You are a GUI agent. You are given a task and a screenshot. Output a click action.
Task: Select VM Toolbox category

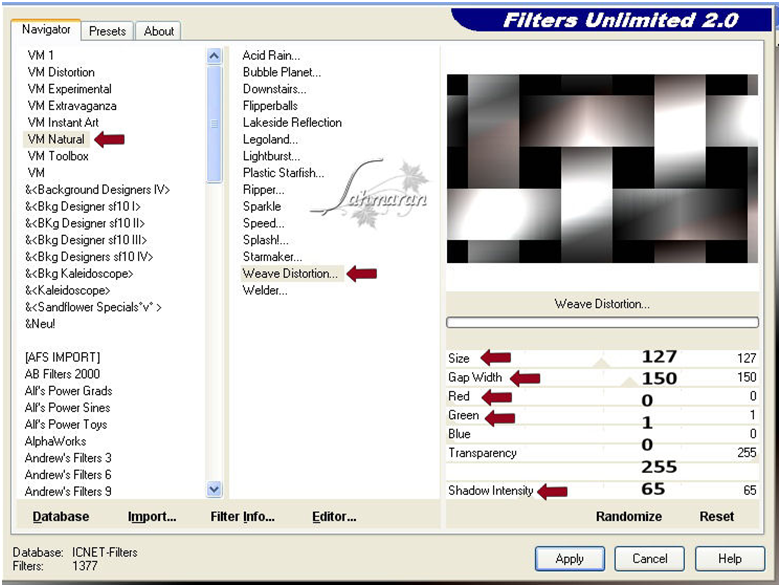(58, 156)
